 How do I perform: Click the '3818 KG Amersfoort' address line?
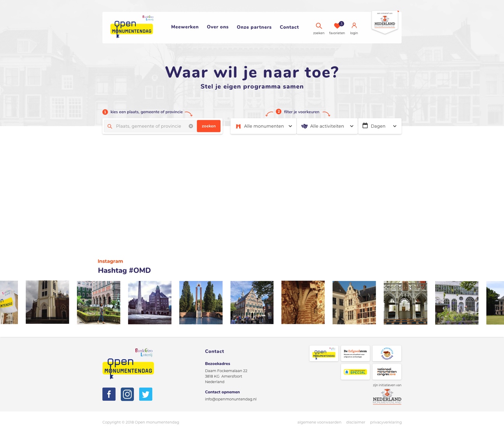224,376
